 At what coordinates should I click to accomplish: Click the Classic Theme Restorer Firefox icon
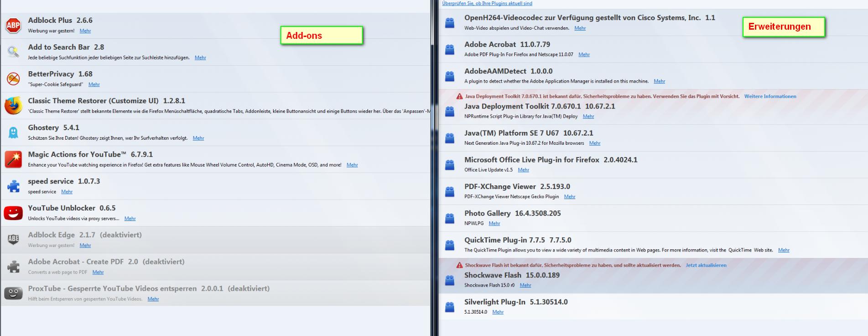click(13, 105)
